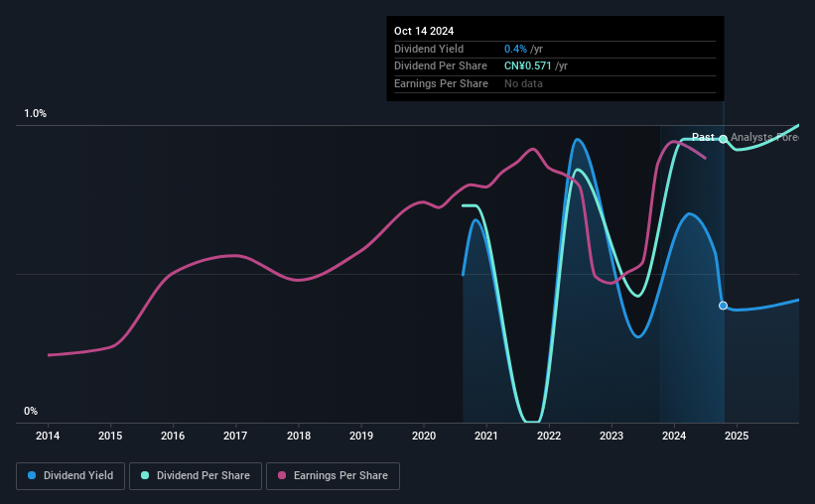Image resolution: width=815 pixels, height=504 pixels.
Task: Click the CN¥0.571 dividend per share value
Action: [x=527, y=66]
